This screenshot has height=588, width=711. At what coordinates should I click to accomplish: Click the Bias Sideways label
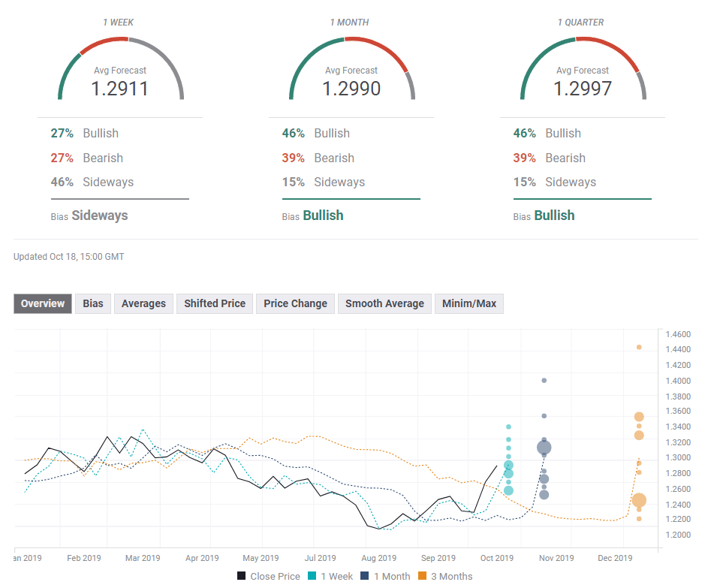[89, 215]
